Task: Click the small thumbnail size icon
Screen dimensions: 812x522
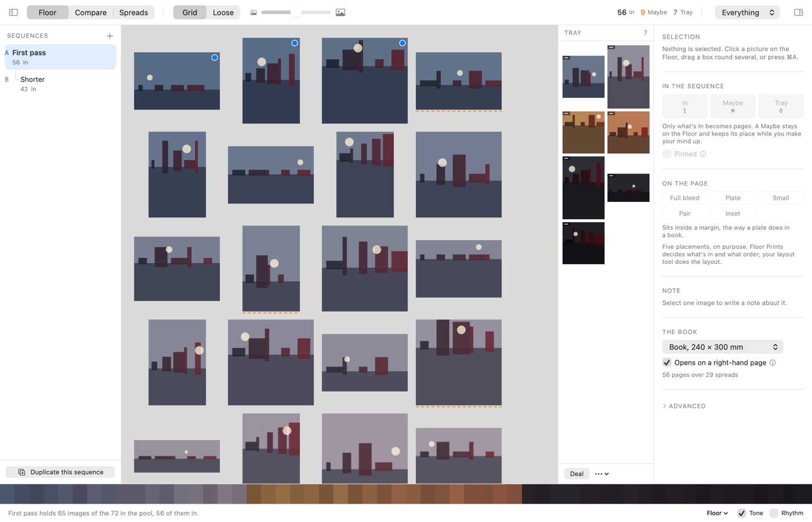Action: point(253,12)
